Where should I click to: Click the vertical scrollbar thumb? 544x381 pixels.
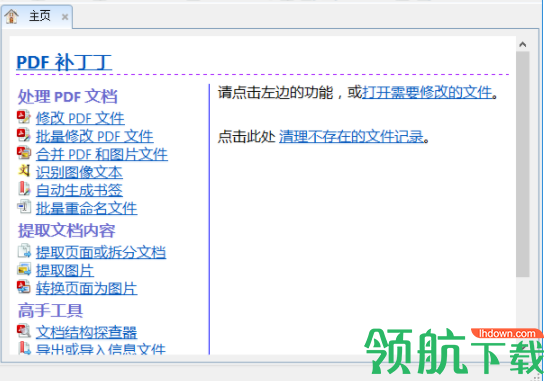click(x=522, y=164)
